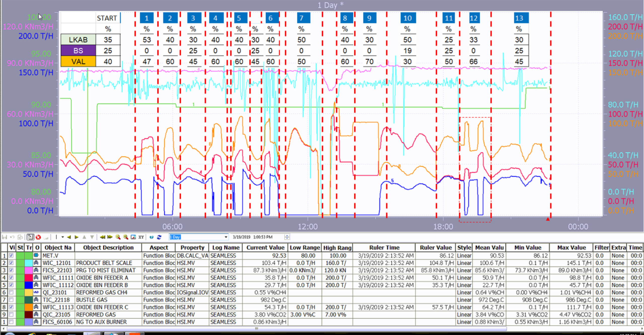Click the blue refresh arrows icon
Image resolution: width=644 pixels, height=335 pixels.
point(159,237)
